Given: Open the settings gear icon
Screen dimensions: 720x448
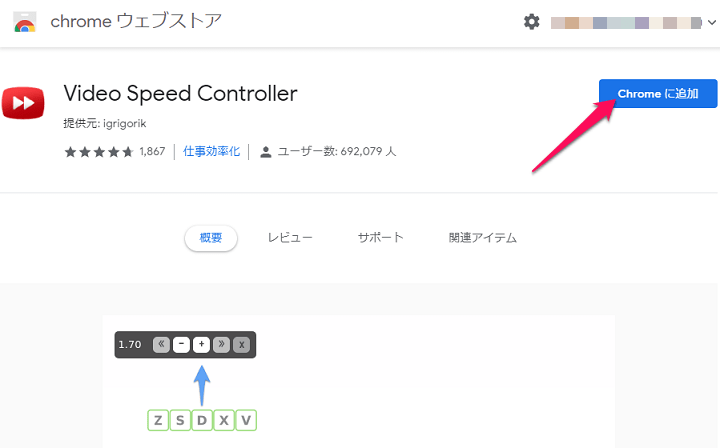Looking at the screenshot, I should pos(531,22).
